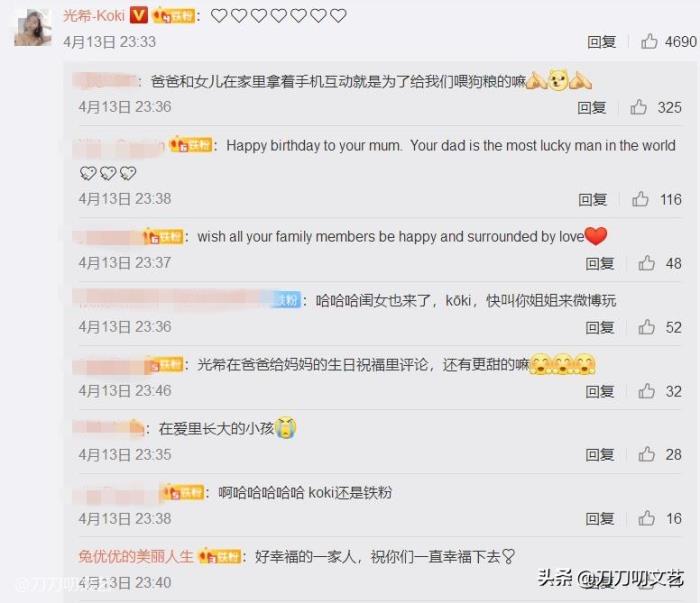Screen dimensions: 700x603
Task: Click the orange V verified badge
Action: click(x=138, y=16)
